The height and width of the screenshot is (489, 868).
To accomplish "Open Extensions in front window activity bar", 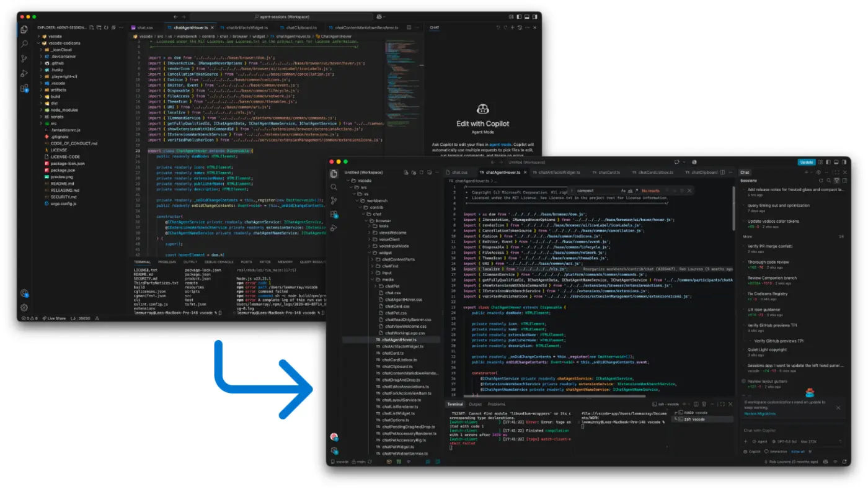I will [x=334, y=215].
